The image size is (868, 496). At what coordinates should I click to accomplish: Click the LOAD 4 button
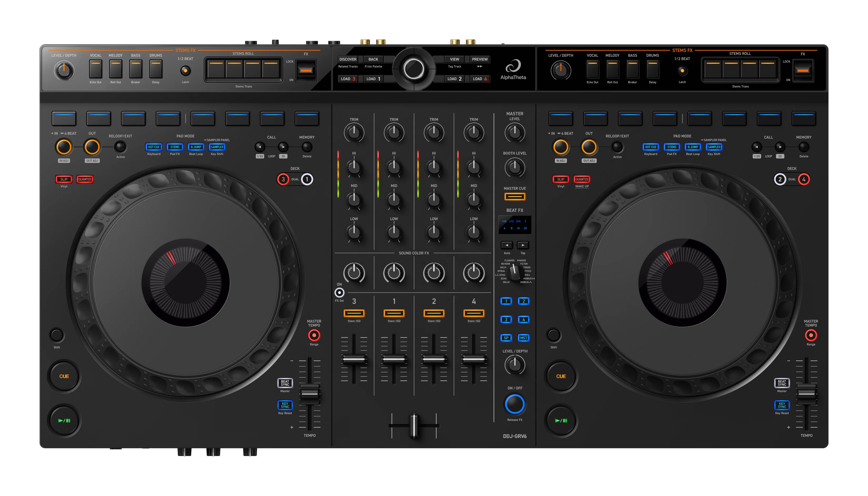[480, 79]
